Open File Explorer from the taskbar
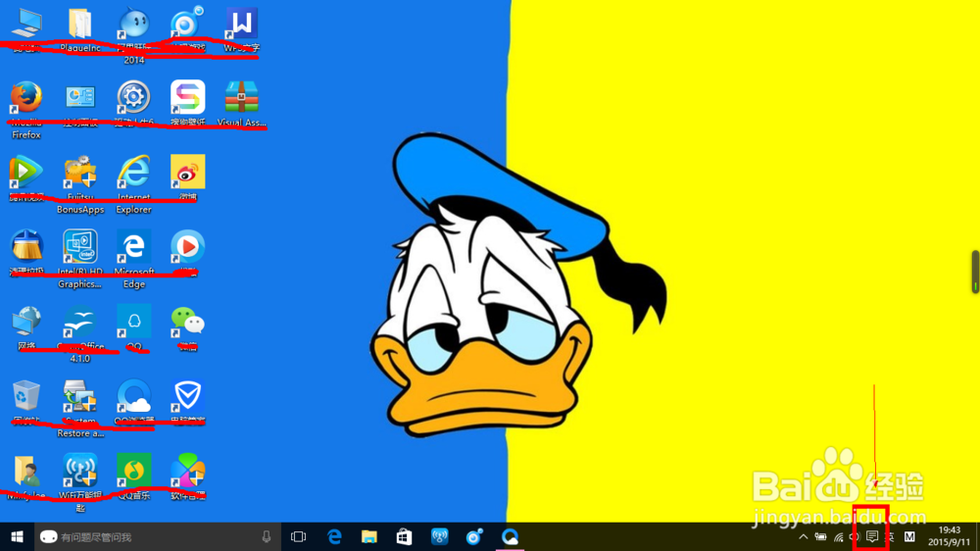This screenshot has height=551, width=980. click(x=369, y=536)
